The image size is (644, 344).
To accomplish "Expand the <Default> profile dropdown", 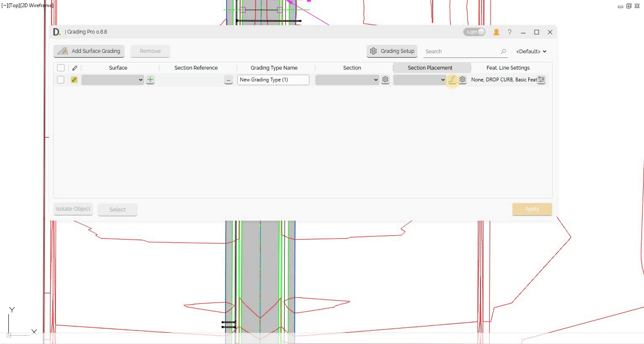I will (x=531, y=51).
